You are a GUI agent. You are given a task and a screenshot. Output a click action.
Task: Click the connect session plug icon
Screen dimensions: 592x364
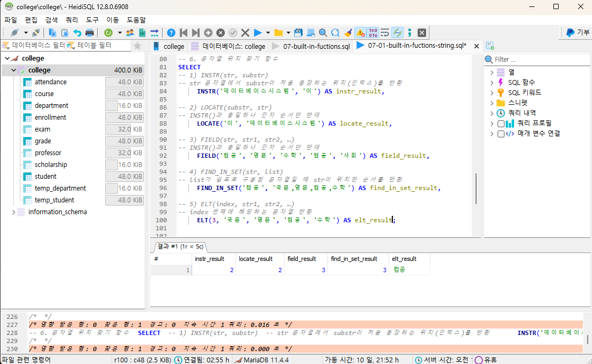point(14,33)
